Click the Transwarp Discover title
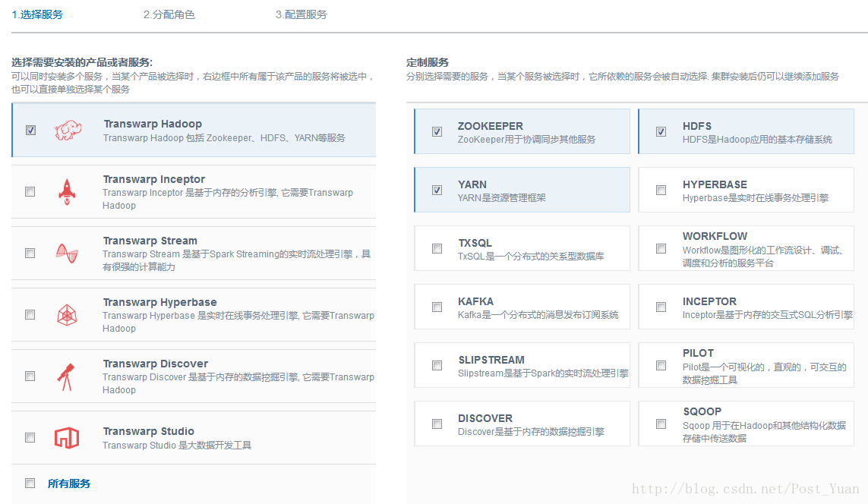The height and width of the screenshot is (504, 868). pos(156,364)
